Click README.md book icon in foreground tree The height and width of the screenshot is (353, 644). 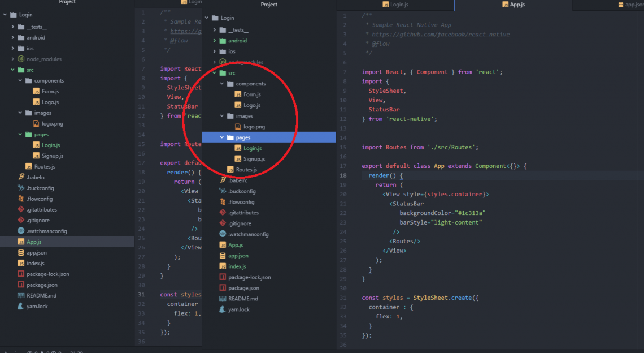point(223,299)
